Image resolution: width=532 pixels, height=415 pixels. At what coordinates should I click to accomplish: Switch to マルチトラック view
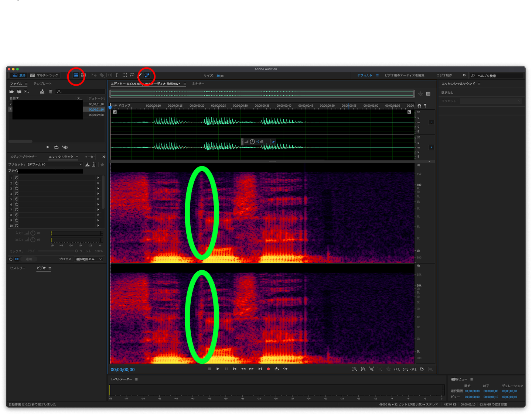tap(44, 75)
